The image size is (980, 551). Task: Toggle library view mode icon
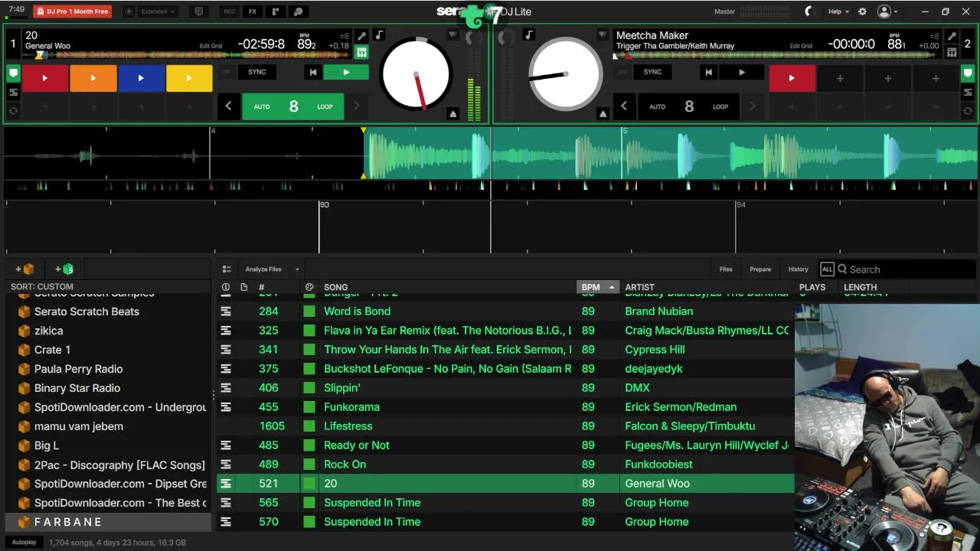coord(227,269)
